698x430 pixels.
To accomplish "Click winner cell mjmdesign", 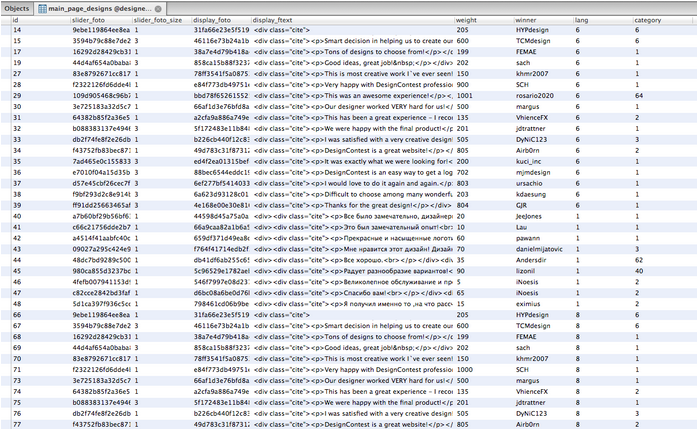I will click(533, 172).
